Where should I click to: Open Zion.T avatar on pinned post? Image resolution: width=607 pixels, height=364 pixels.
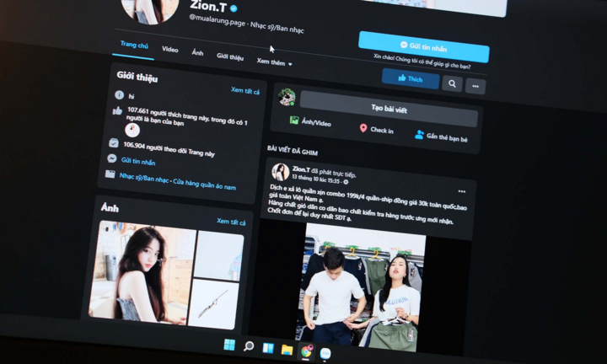pos(280,172)
